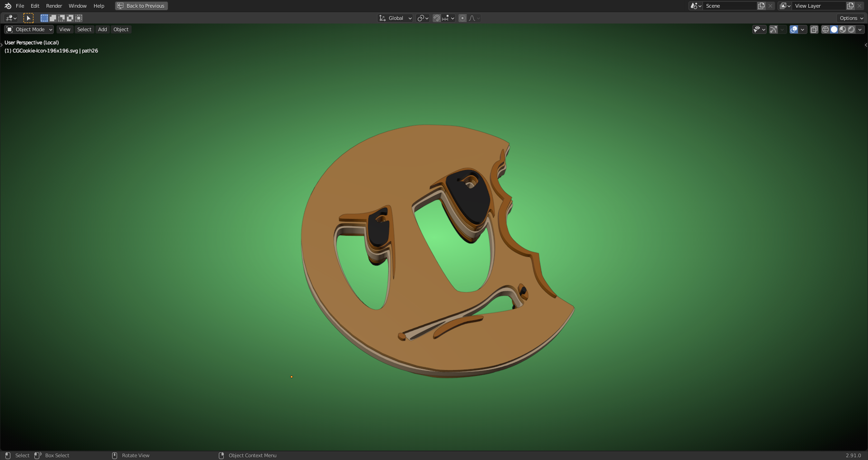Set selection mode to Intersect Selection
This screenshot has width=868, height=460.
(79, 18)
